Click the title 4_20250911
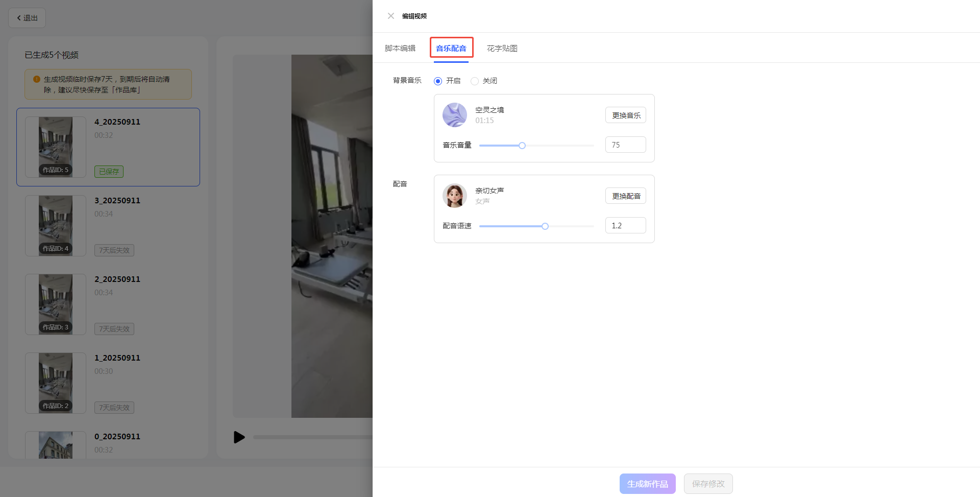Image resolution: width=980 pixels, height=497 pixels. 117,122
